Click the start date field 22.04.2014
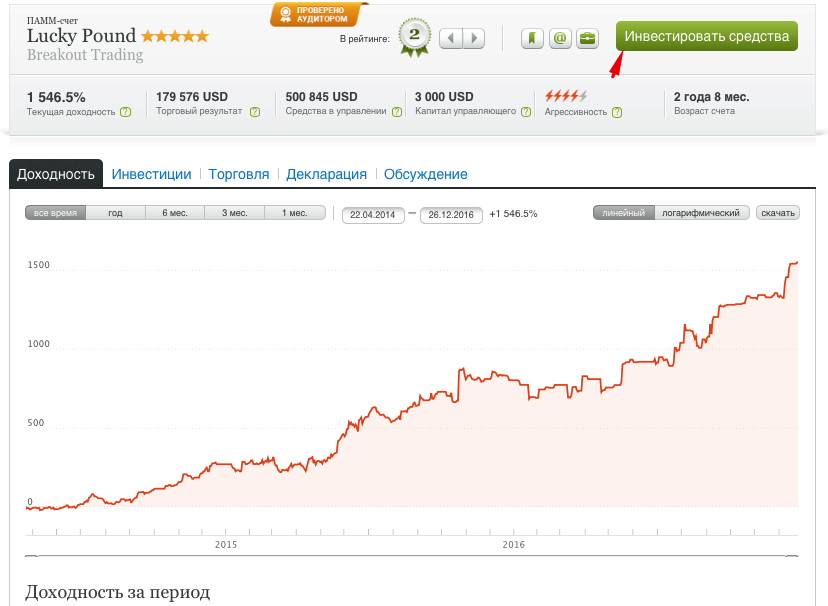 click(x=373, y=214)
